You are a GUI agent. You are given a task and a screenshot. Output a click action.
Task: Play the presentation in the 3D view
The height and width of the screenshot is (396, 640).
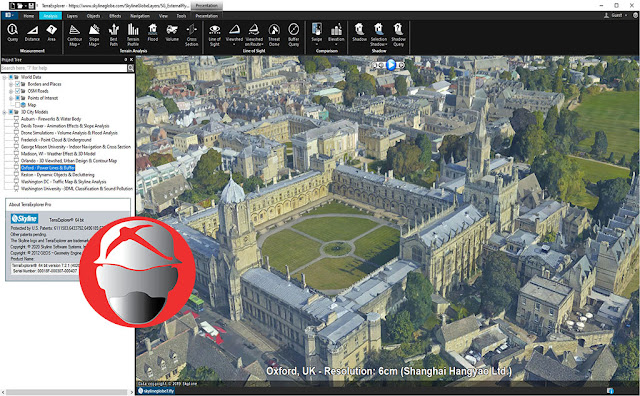(x=391, y=65)
